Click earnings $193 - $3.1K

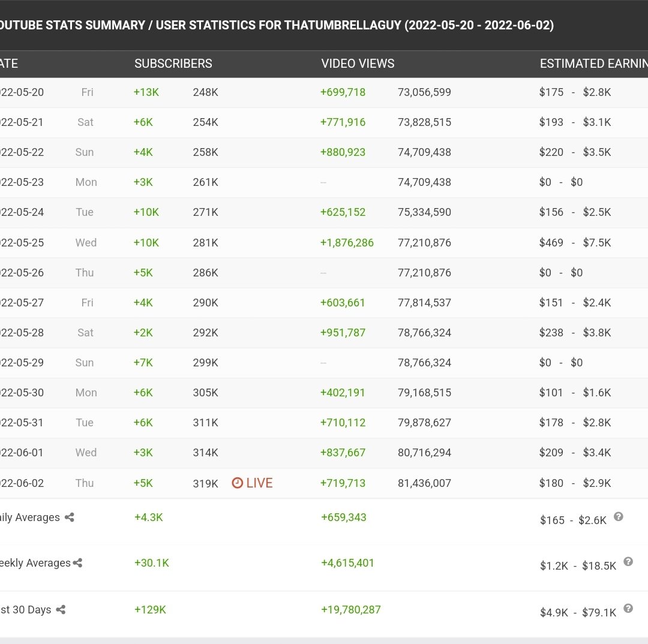[x=575, y=122]
